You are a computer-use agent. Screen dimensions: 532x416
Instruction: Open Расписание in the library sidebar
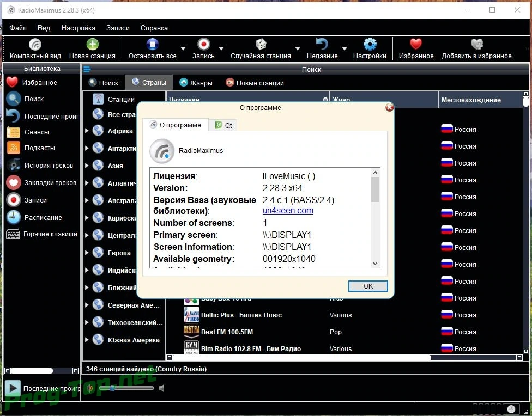point(34,217)
